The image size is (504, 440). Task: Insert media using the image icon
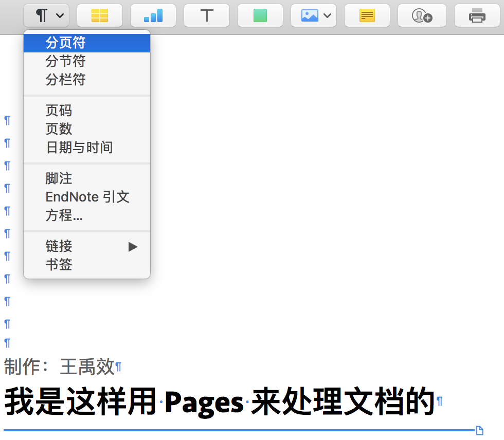click(309, 15)
